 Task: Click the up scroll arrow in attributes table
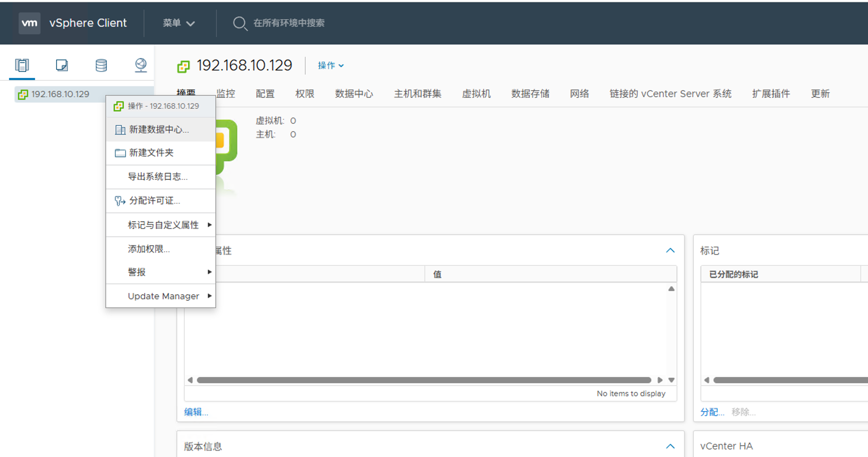[672, 289]
